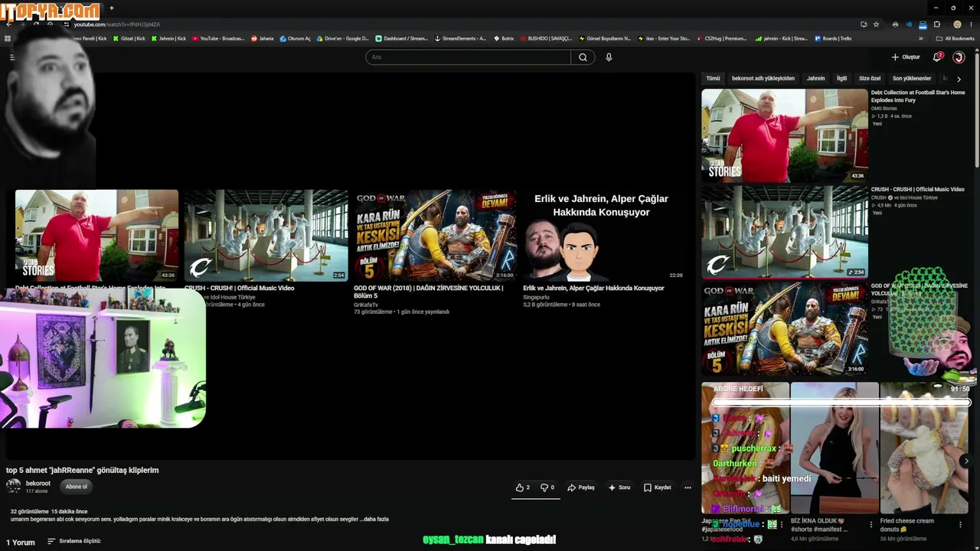Image resolution: width=980 pixels, height=551 pixels.
Task: Subscribe with the 'Abone ol' button
Action: [77, 487]
